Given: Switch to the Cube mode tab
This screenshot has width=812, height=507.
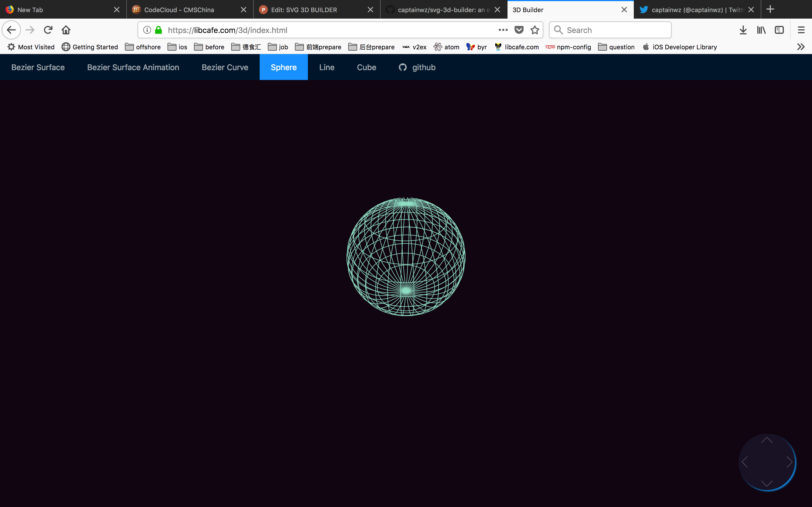Looking at the screenshot, I should tap(367, 67).
